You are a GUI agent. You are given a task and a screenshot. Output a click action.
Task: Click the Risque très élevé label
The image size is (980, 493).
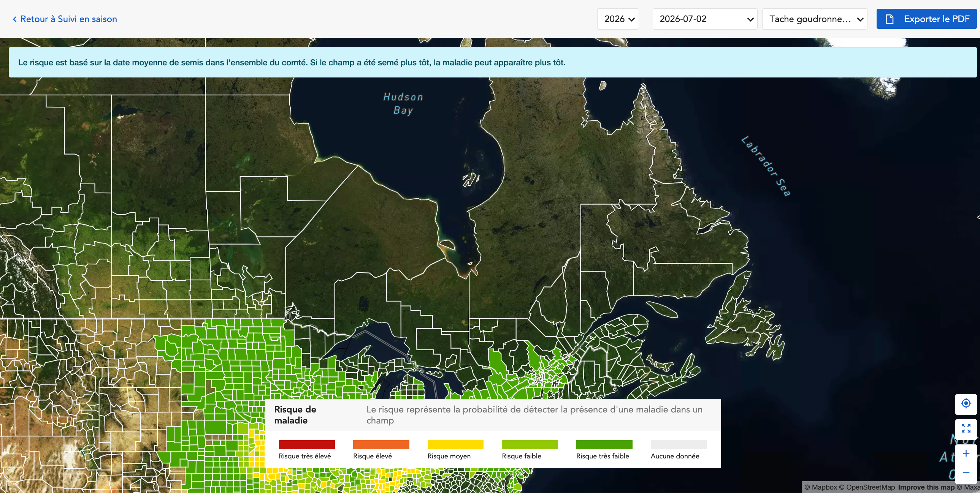pyautogui.click(x=305, y=456)
